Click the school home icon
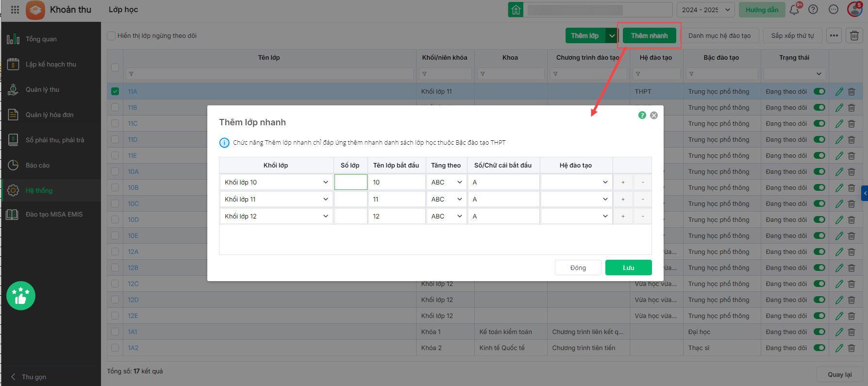Screen dimensions: 868x386 [516, 10]
